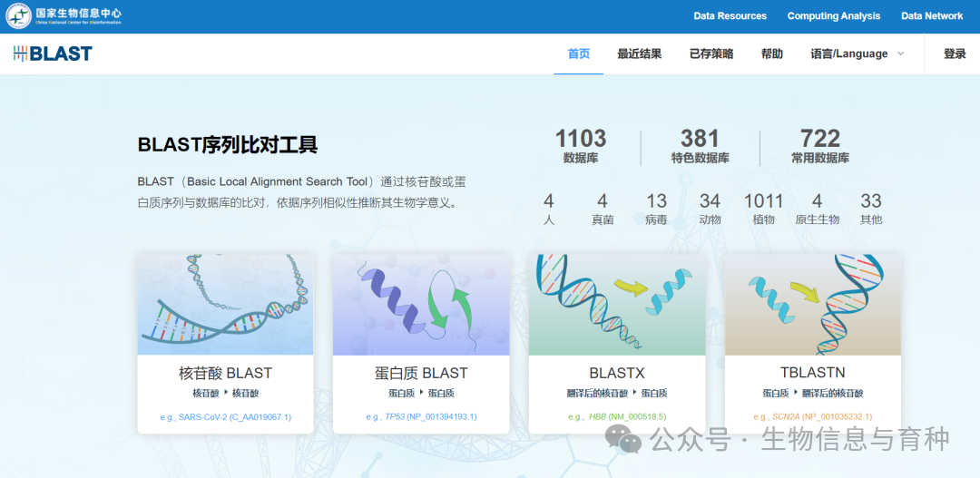Click the 病毒 database count
980x478 pixels.
pos(656,210)
